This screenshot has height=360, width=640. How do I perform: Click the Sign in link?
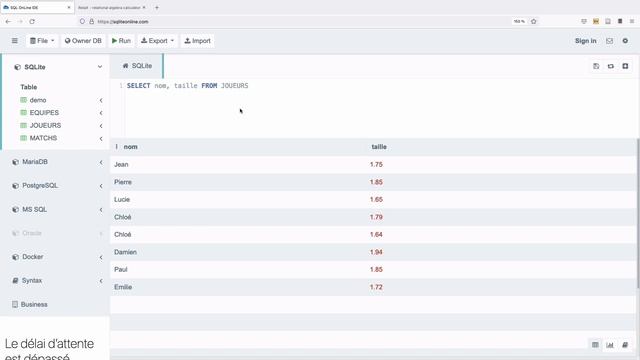(585, 41)
